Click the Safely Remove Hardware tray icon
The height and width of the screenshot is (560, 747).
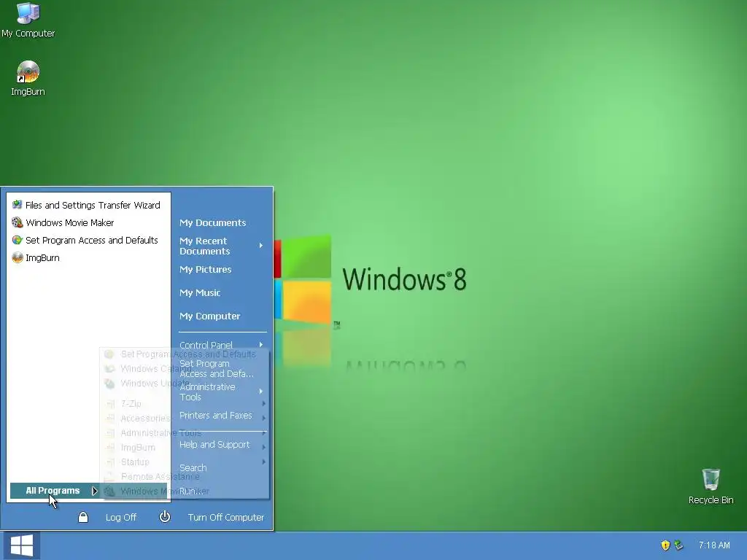(x=679, y=545)
